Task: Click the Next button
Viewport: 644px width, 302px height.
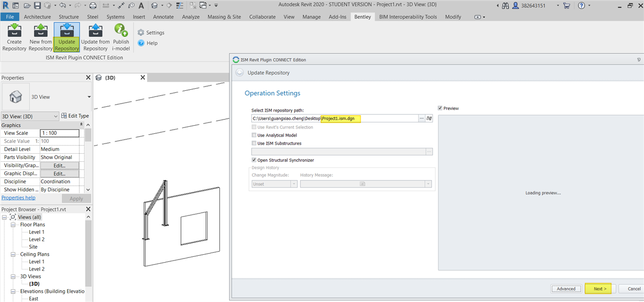Action: (x=600, y=289)
